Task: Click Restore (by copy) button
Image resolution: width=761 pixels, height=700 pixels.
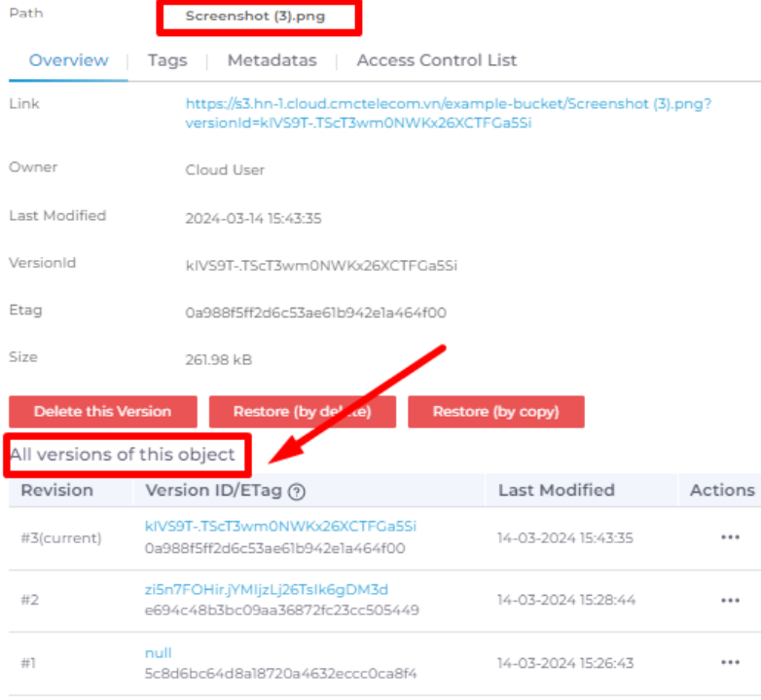Action: coord(496,412)
